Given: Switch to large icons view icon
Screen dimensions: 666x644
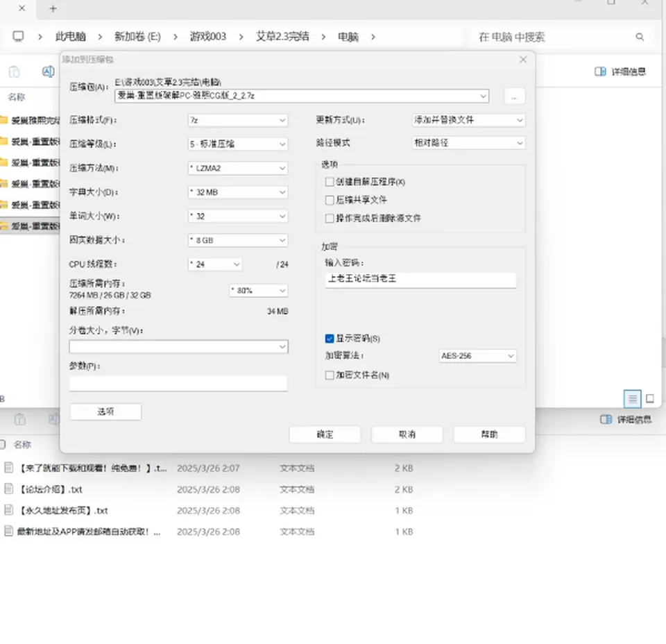Looking at the screenshot, I should (x=650, y=398).
